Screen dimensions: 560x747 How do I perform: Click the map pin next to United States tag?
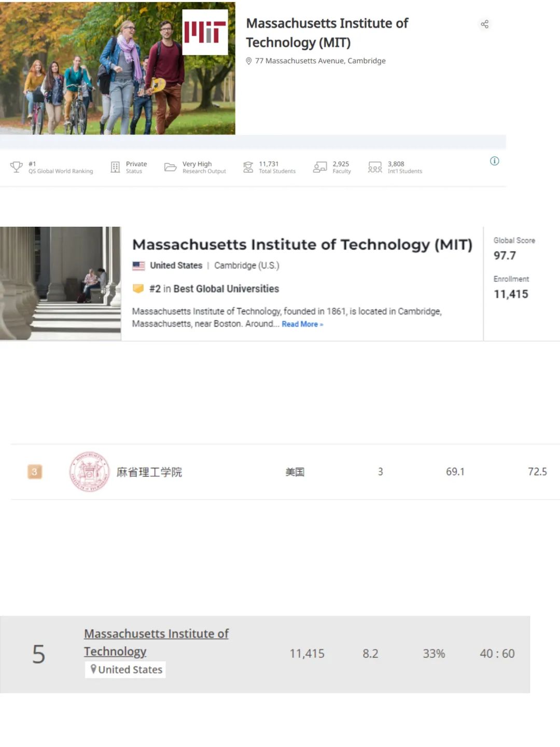[x=93, y=669]
